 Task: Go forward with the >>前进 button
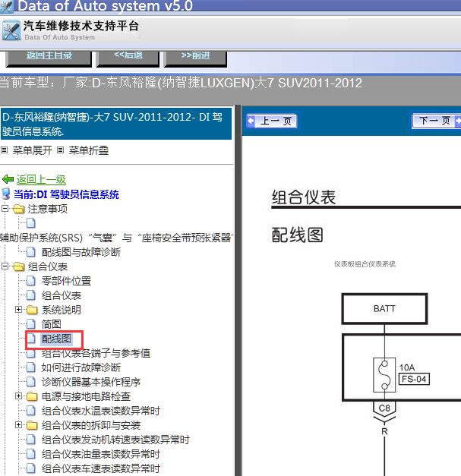(x=195, y=58)
